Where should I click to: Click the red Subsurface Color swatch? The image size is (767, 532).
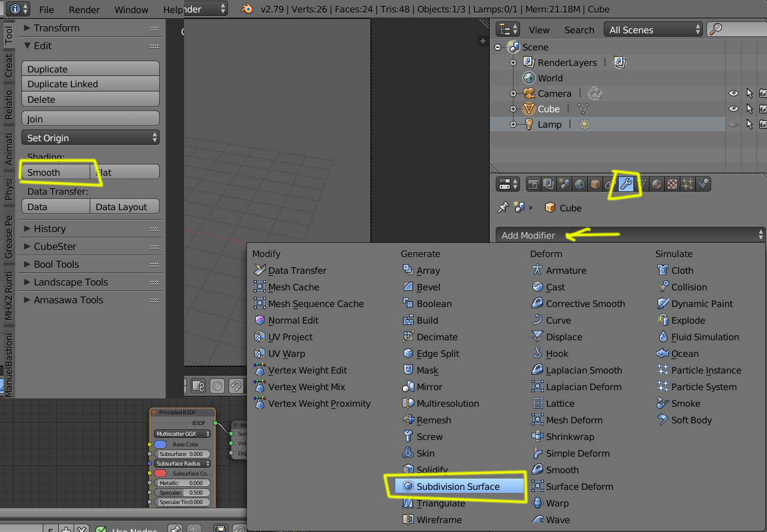click(160, 473)
